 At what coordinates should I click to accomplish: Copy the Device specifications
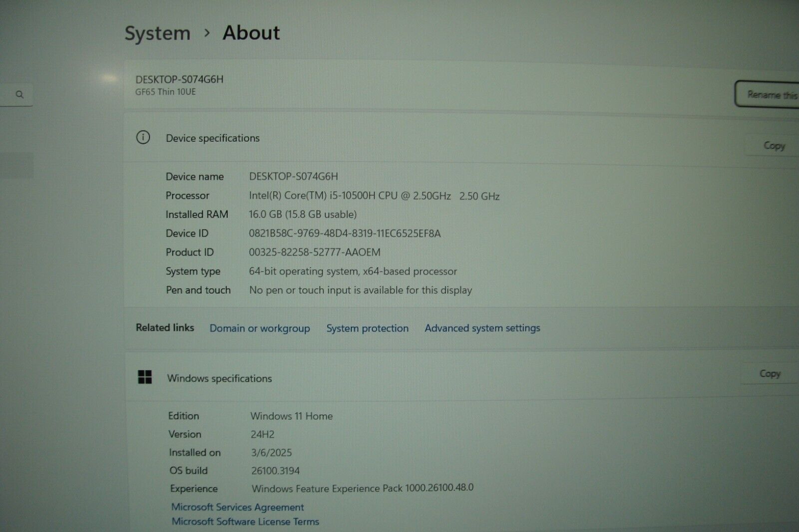click(x=773, y=146)
